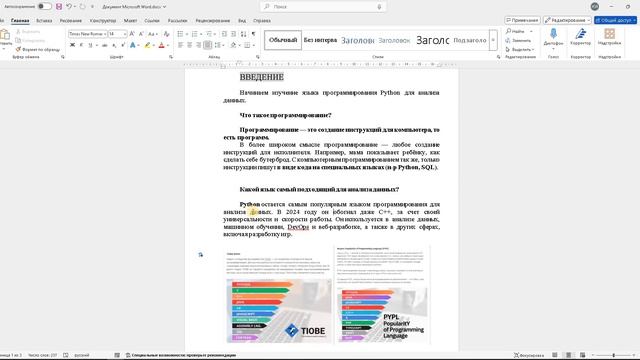
Task: Open the Ссылки tab
Action: coord(152,20)
